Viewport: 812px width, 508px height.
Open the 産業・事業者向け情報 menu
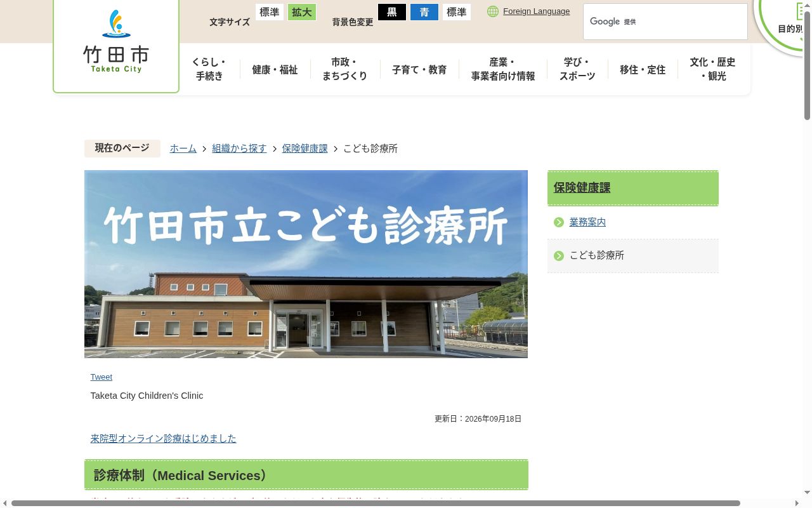tap(503, 69)
